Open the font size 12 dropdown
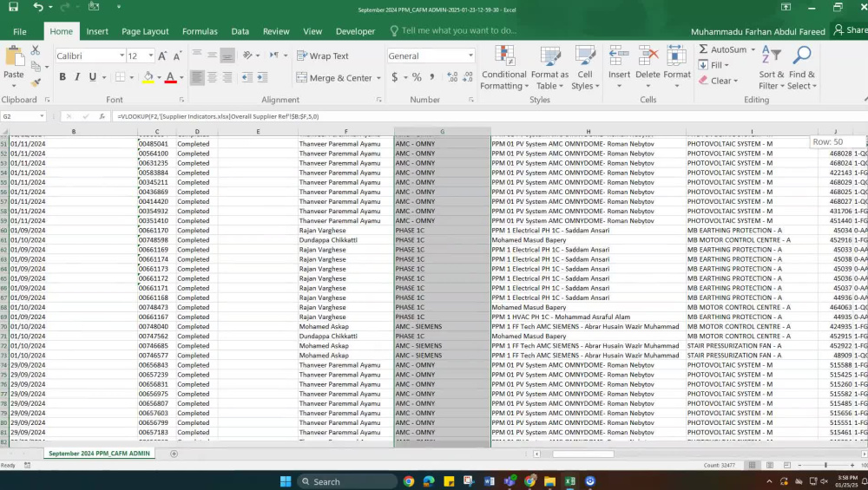 tap(150, 56)
